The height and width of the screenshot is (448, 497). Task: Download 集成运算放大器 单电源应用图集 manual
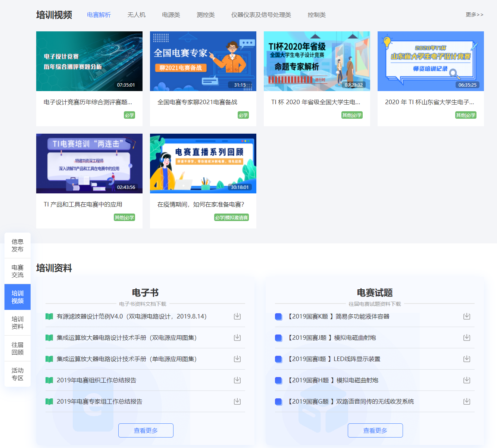pyautogui.click(x=237, y=359)
